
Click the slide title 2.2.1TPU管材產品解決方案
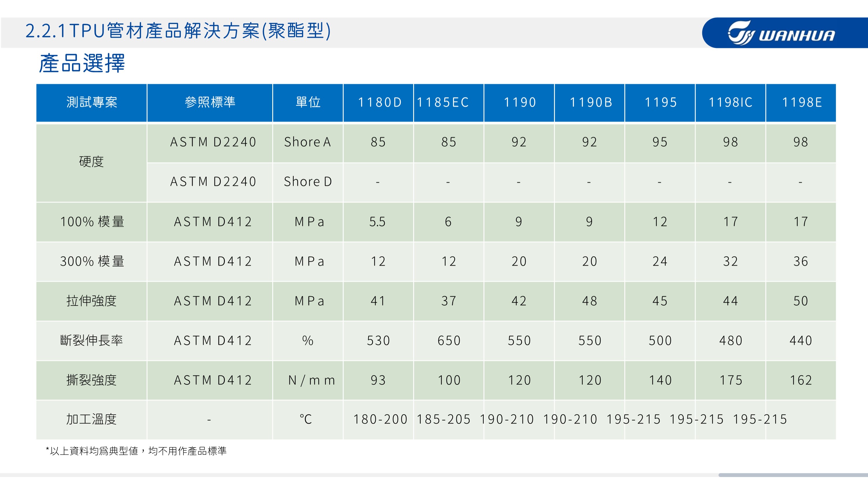click(x=178, y=31)
